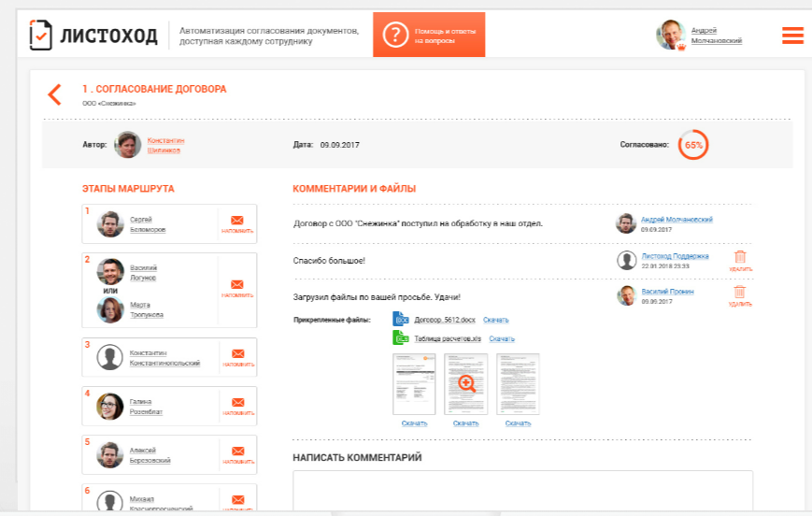Open comment author link Андрей Молчановский

click(677, 220)
